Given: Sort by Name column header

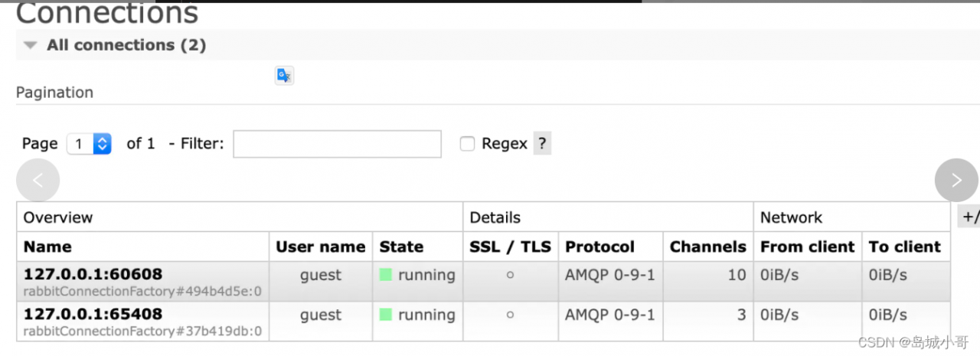Looking at the screenshot, I should coord(47,247).
